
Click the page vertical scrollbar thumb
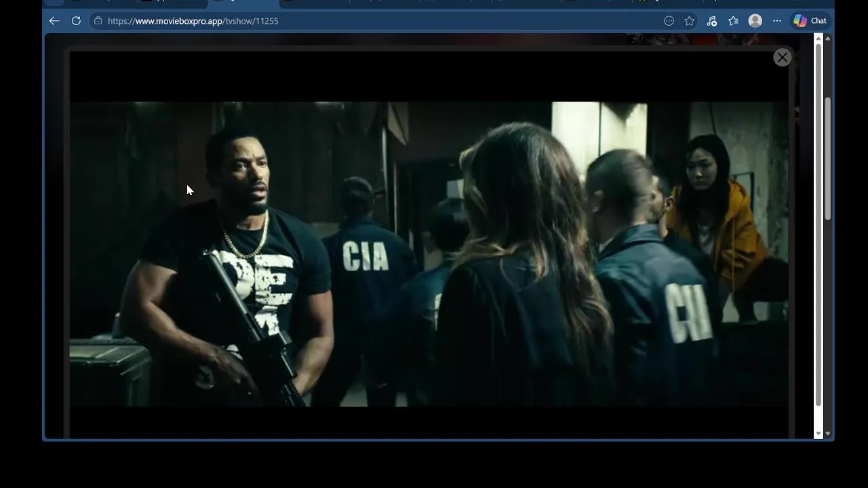pos(828,159)
